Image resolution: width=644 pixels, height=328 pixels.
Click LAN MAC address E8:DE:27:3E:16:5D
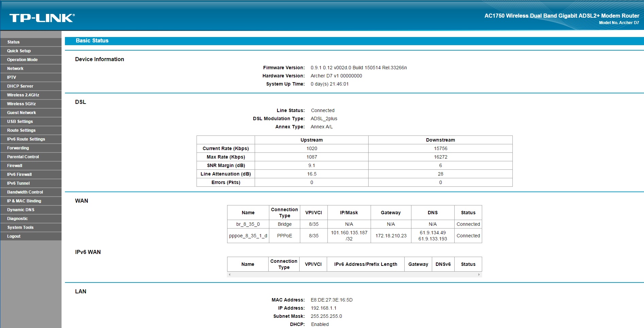(332, 300)
